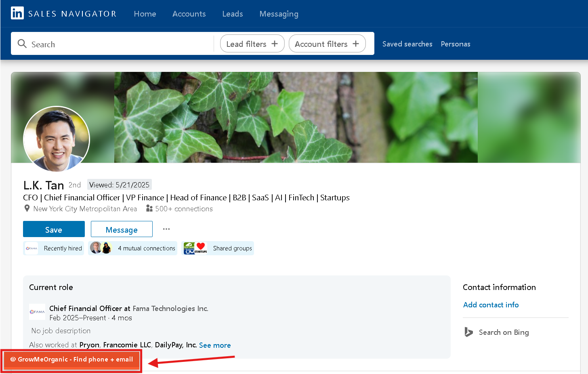
Task: Click the plus icon on Lead filters
Action: click(275, 44)
